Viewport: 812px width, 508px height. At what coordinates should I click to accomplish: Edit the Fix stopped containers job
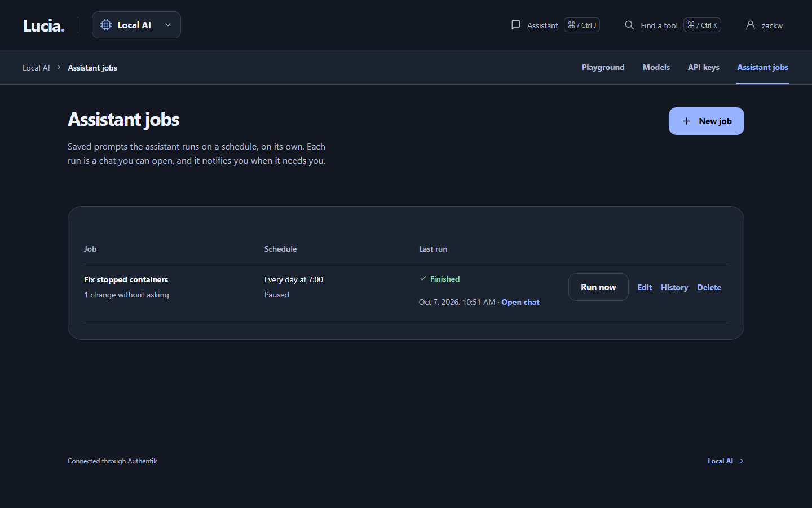(x=645, y=287)
